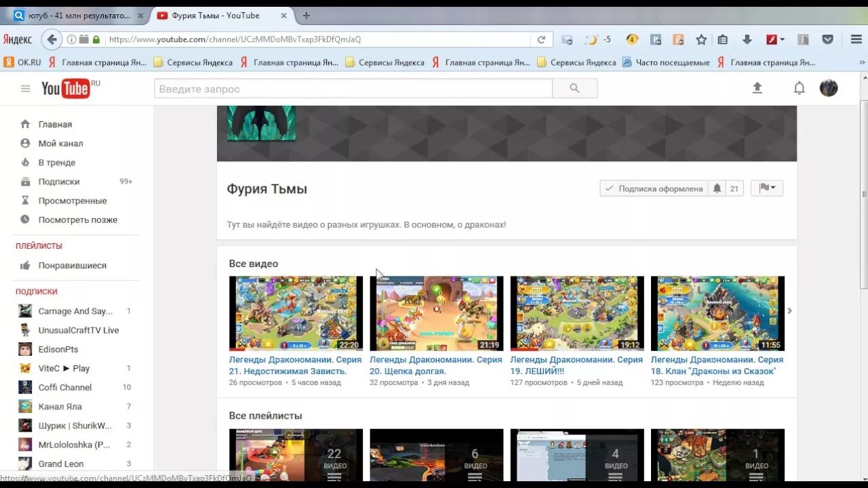Click the browser address bar URL
The image size is (868, 488).
tap(235, 39)
